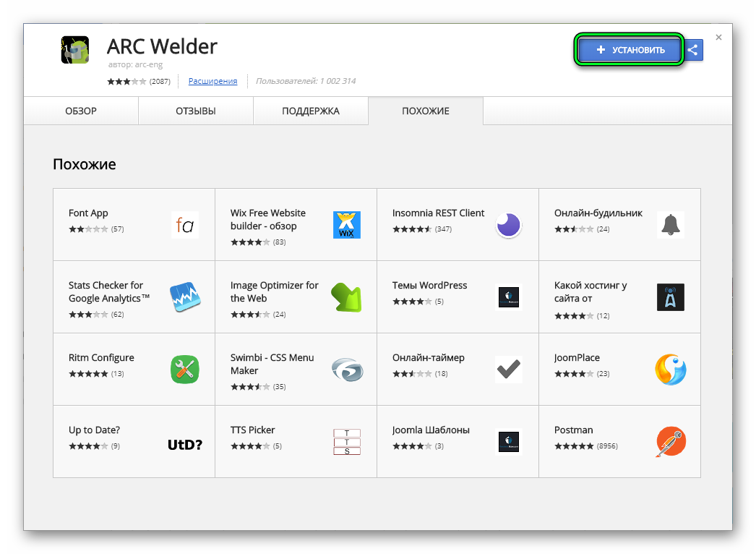Open the Swimbi swirl icon
Viewport: 756px width, 554px height.
347,370
